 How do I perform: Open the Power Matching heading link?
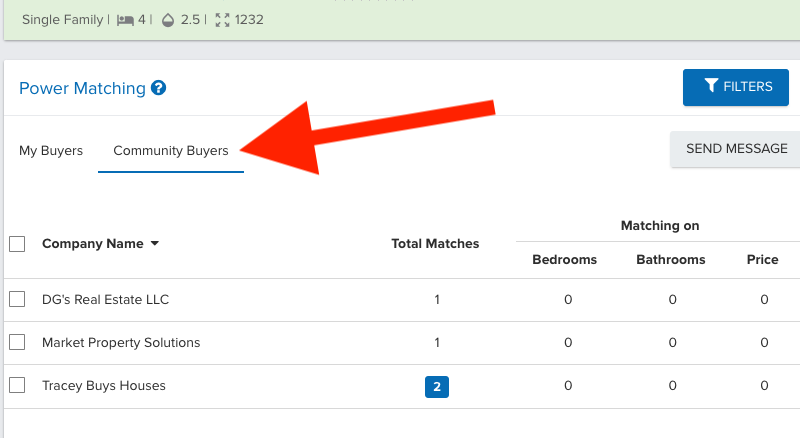82,88
